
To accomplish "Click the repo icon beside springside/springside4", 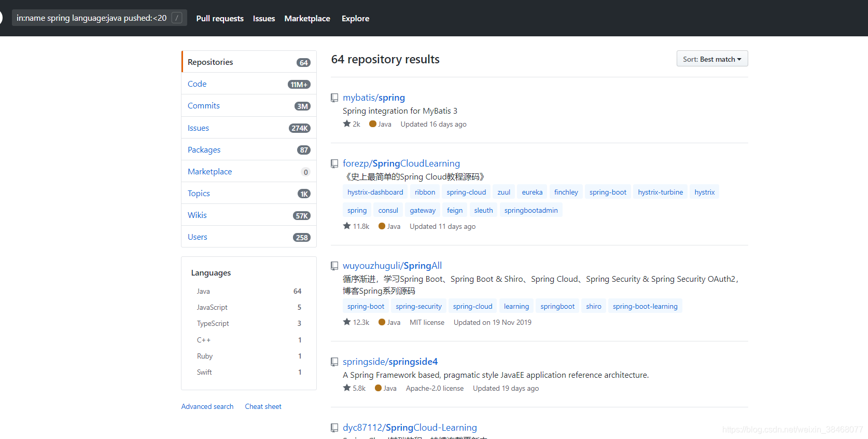I will pos(334,362).
